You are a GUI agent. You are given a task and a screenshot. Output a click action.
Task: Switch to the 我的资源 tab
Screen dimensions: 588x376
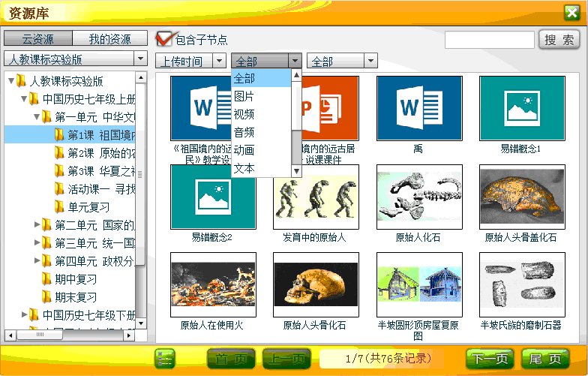pyautogui.click(x=109, y=39)
